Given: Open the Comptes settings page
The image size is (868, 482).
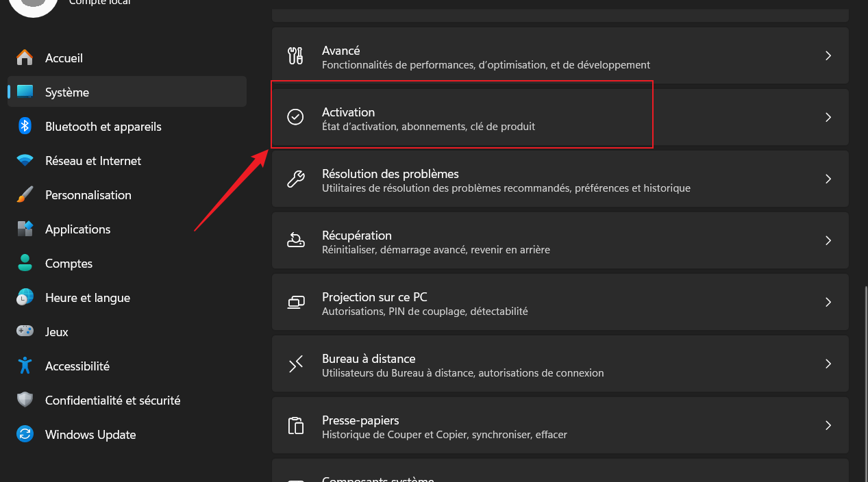Looking at the screenshot, I should [x=127, y=263].
